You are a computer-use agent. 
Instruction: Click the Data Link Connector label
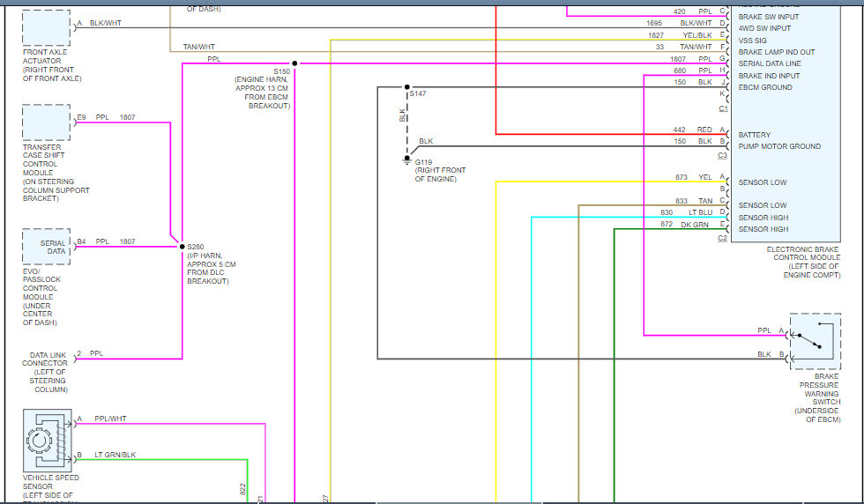(x=45, y=373)
